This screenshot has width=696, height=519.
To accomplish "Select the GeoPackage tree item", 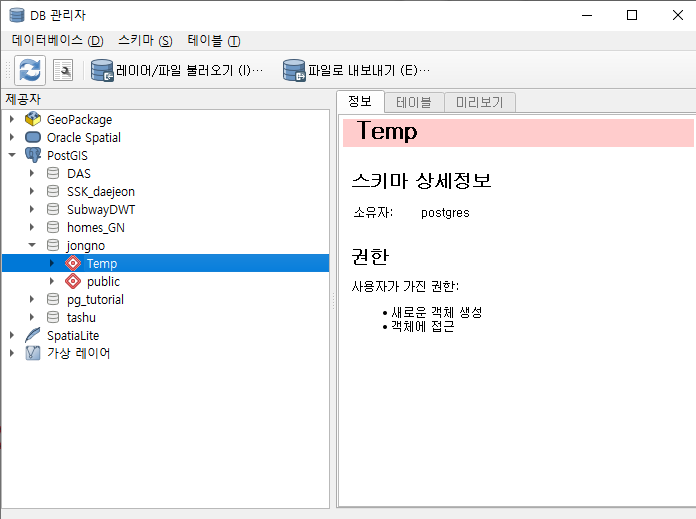I will pos(79,119).
